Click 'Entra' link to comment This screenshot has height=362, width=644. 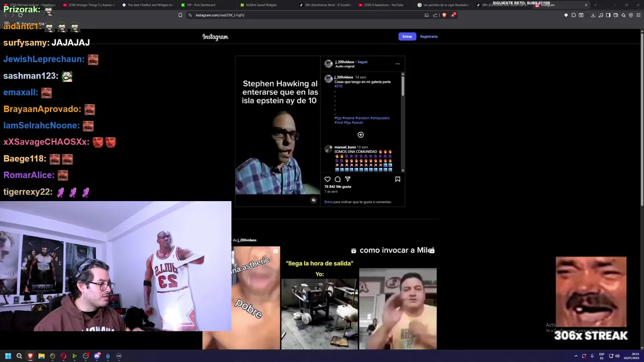pos(328,202)
